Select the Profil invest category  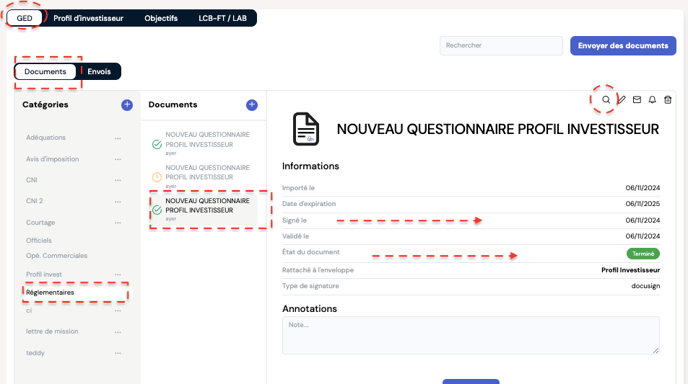44,274
